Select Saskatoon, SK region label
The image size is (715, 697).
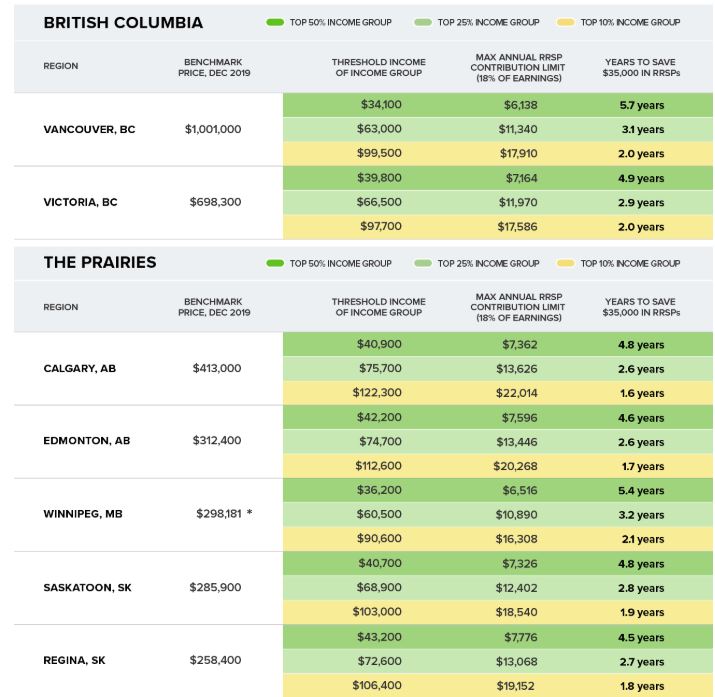point(88,588)
